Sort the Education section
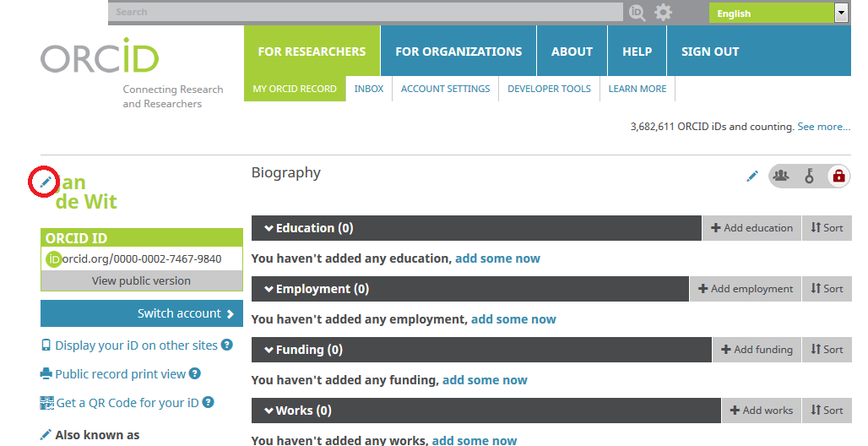The image size is (868, 446). 827,228
